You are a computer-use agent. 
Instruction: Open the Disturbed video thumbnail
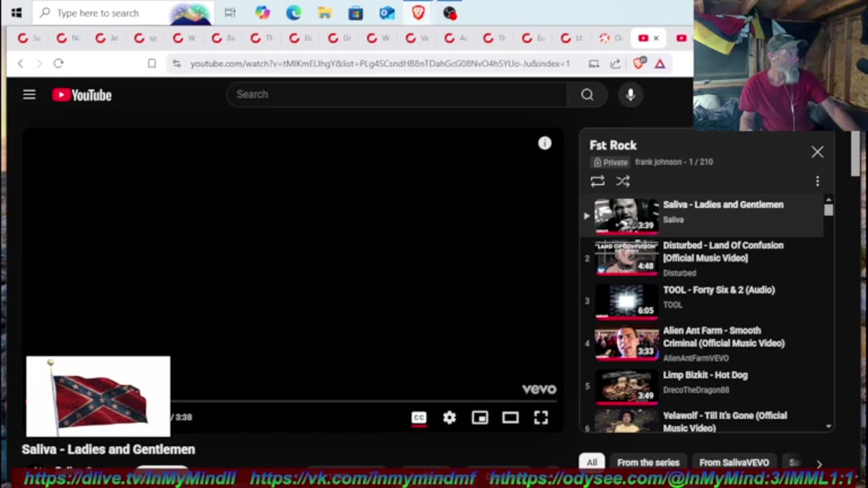coord(627,259)
